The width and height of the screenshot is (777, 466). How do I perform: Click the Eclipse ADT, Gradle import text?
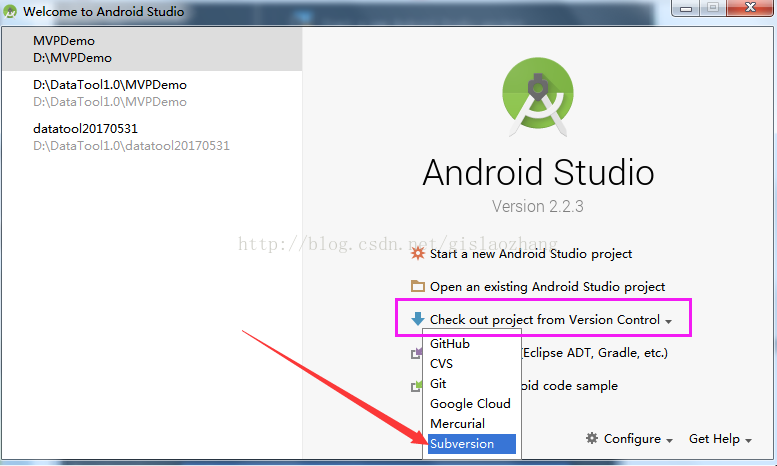pyautogui.click(x=595, y=353)
